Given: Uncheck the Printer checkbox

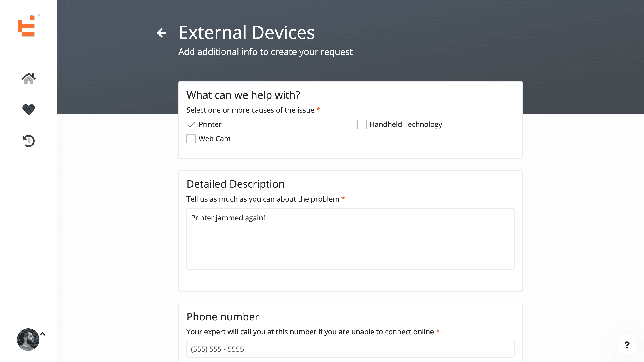Looking at the screenshot, I should (191, 124).
